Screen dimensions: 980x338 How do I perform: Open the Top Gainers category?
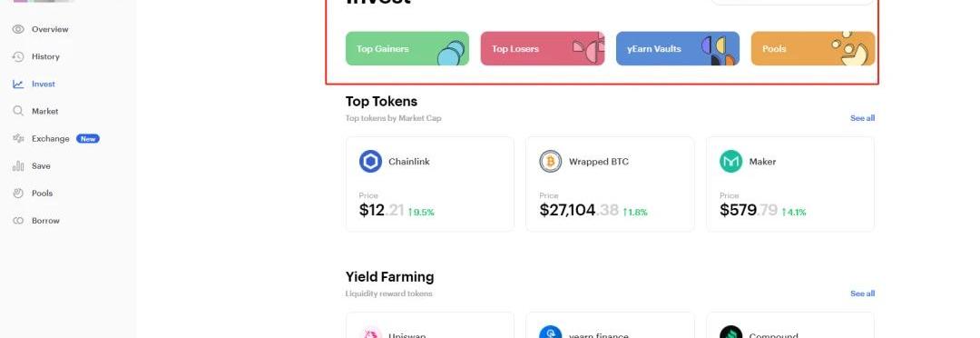tap(407, 49)
